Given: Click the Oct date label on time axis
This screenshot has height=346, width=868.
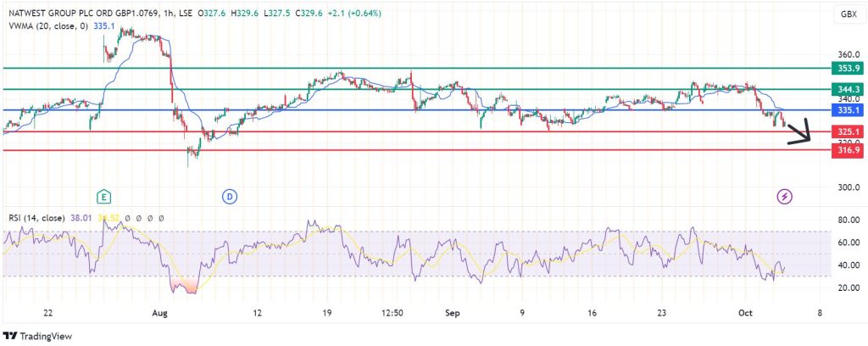Looking at the screenshot, I should pyautogui.click(x=745, y=313).
